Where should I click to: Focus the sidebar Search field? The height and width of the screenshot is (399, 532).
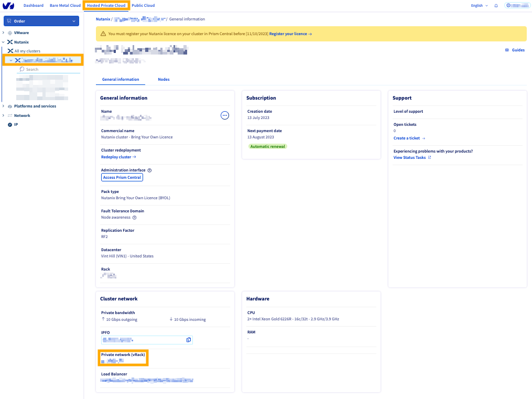[x=49, y=69]
